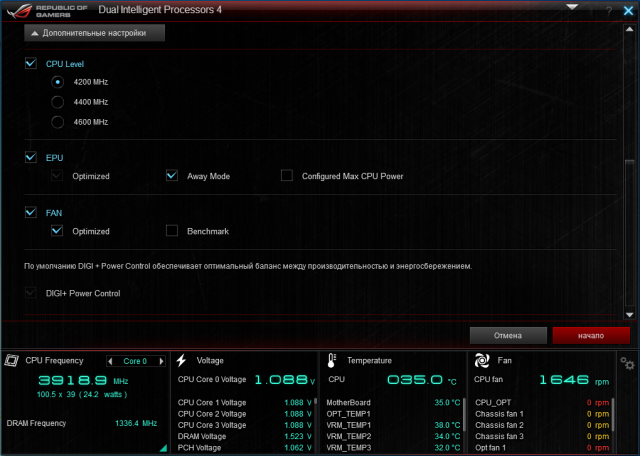The image size is (640, 456).
Task: Toggle the DIGI+ Power Control checkbox
Action: [x=31, y=293]
